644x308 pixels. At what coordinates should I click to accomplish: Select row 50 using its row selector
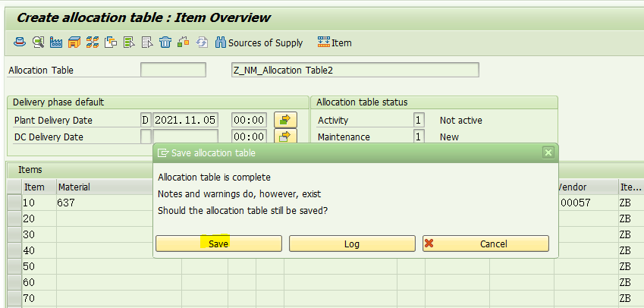tap(14, 266)
